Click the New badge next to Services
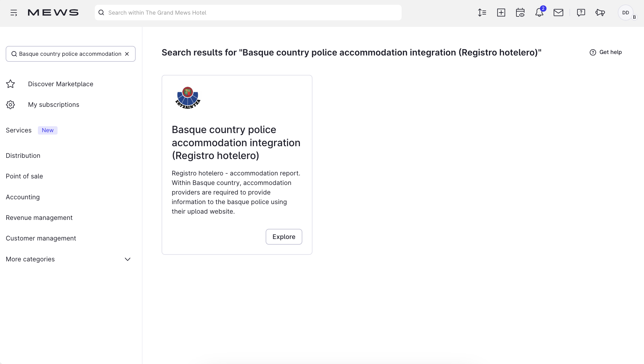 tap(48, 130)
